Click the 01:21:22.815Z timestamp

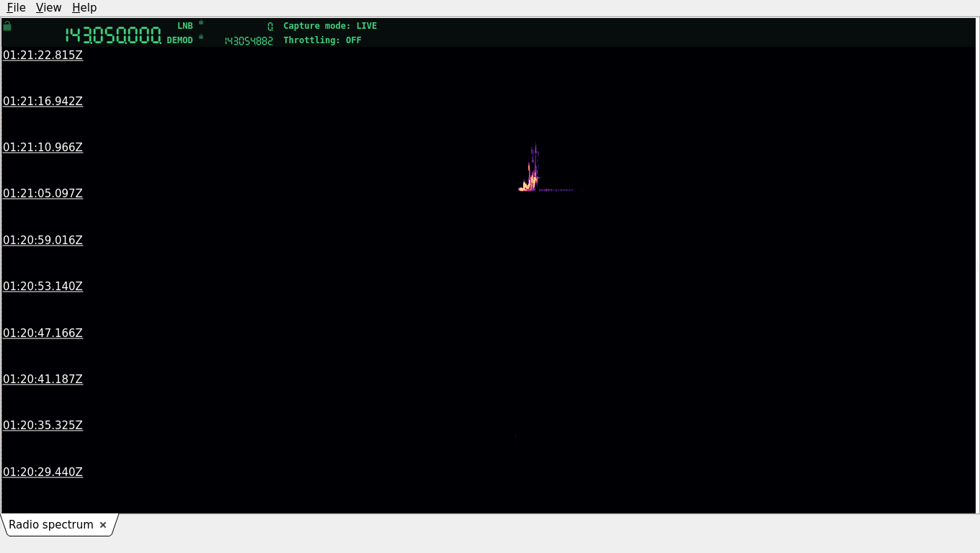(x=43, y=55)
